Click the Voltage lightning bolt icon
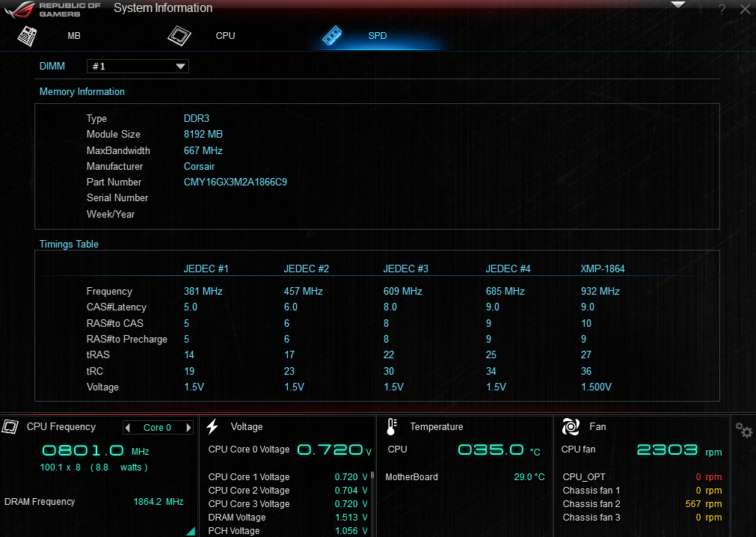Viewport: 756px width, 537px height. coord(212,426)
